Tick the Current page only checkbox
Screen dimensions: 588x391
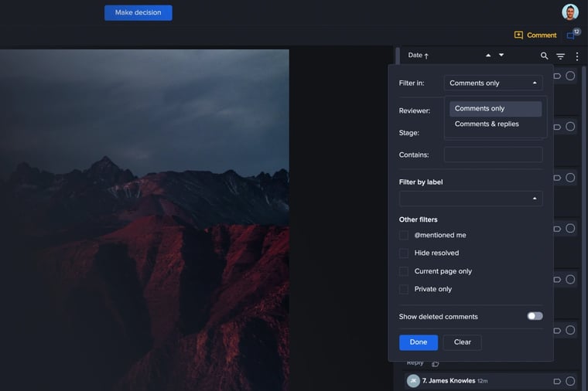tap(404, 271)
